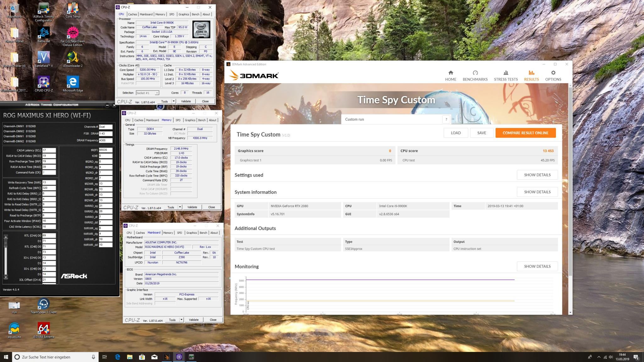Open the Task View taskbar icon

pos(105,357)
